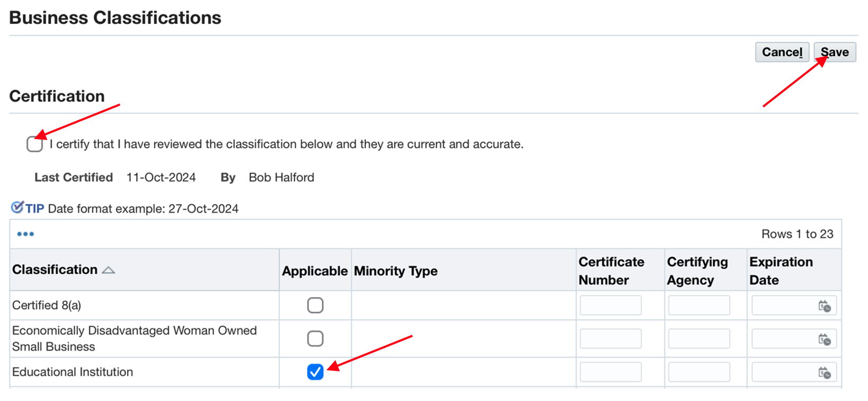The image size is (868, 401).
Task: Open calendar picker for Educational Institution expiration
Action: pyautogui.click(x=824, y=373)
